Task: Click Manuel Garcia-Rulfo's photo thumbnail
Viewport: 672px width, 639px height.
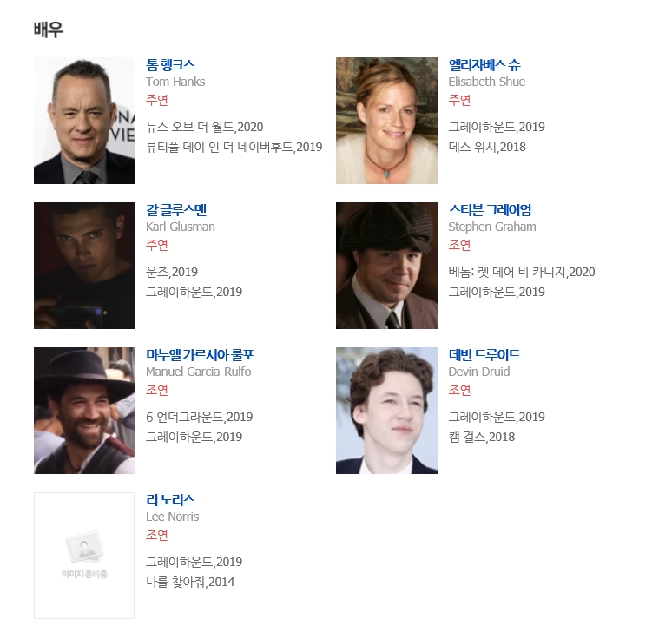Action: point(84,410)
